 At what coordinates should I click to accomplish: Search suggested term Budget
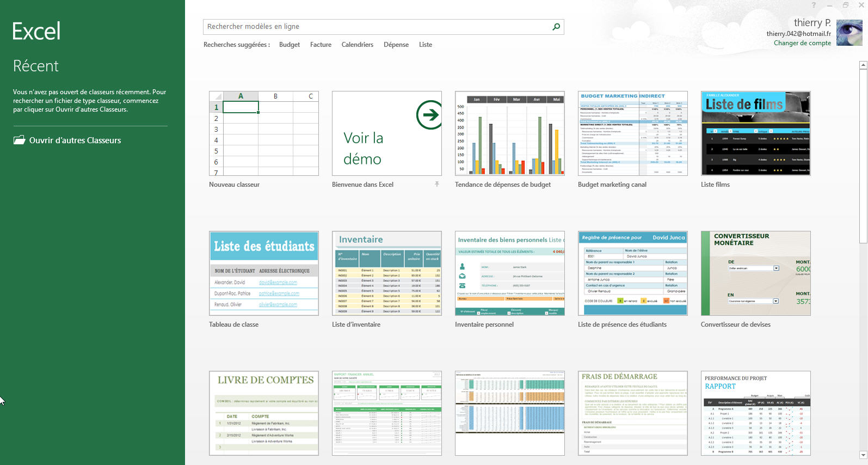(x=290, y=45)
